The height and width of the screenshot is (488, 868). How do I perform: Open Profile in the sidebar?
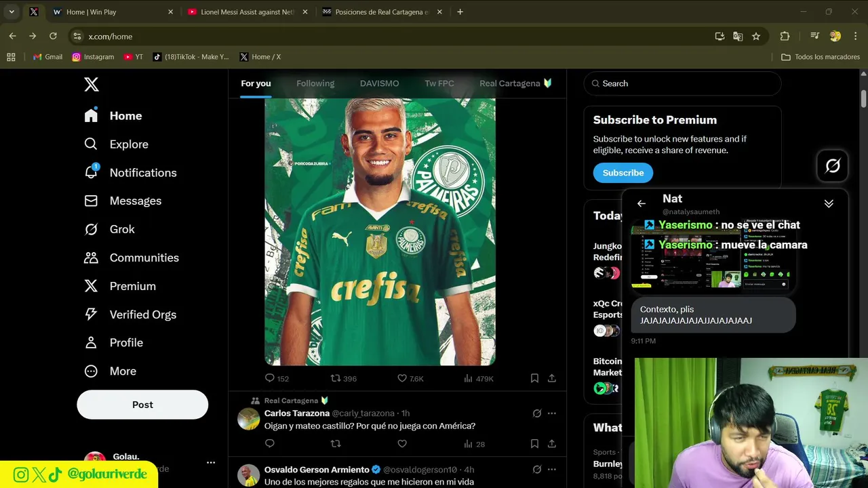coord(113,343)
